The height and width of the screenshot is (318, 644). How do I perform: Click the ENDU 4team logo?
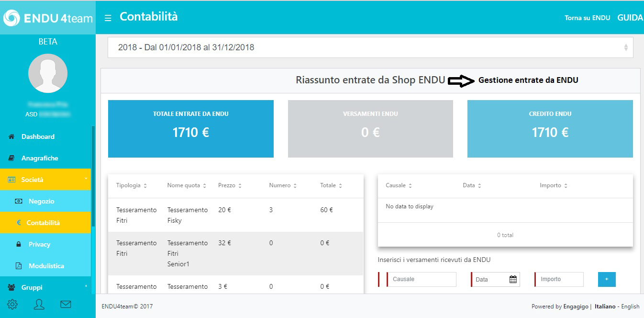coord(48,18)
